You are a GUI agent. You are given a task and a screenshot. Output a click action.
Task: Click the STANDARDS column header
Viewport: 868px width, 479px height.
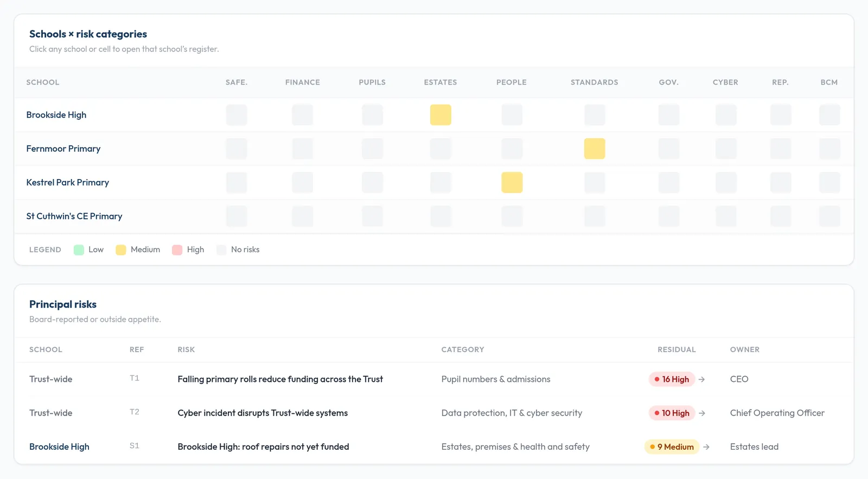[595, 82]
